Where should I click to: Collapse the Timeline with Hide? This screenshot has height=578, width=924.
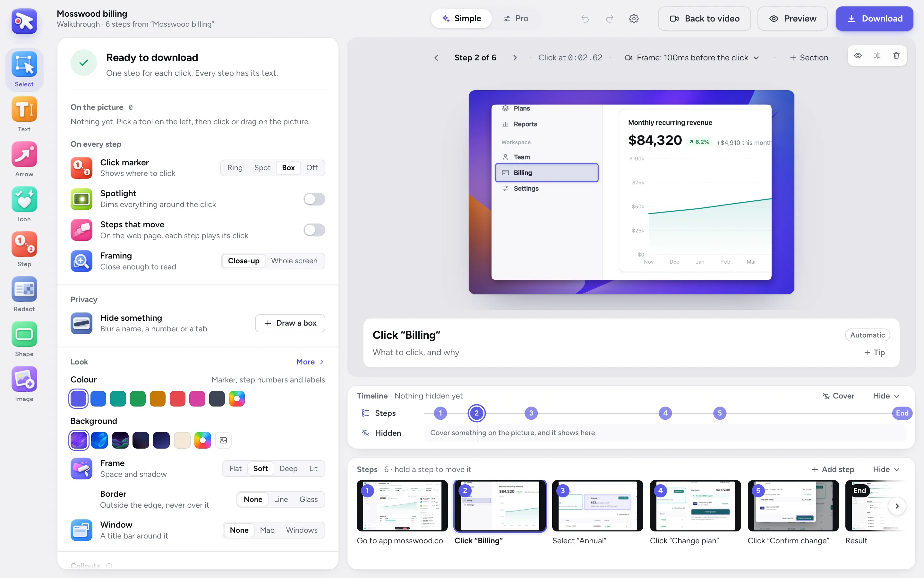pos(886,396)
